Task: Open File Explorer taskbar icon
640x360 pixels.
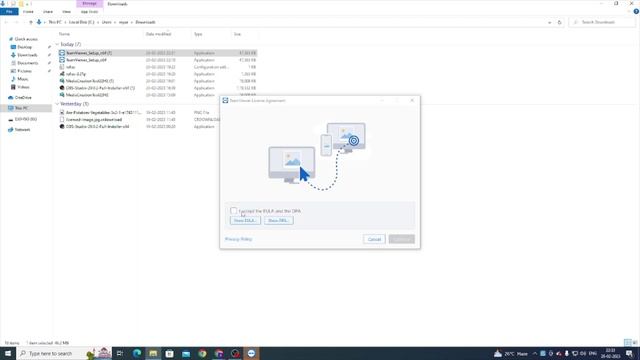Action: pos(153,353)
